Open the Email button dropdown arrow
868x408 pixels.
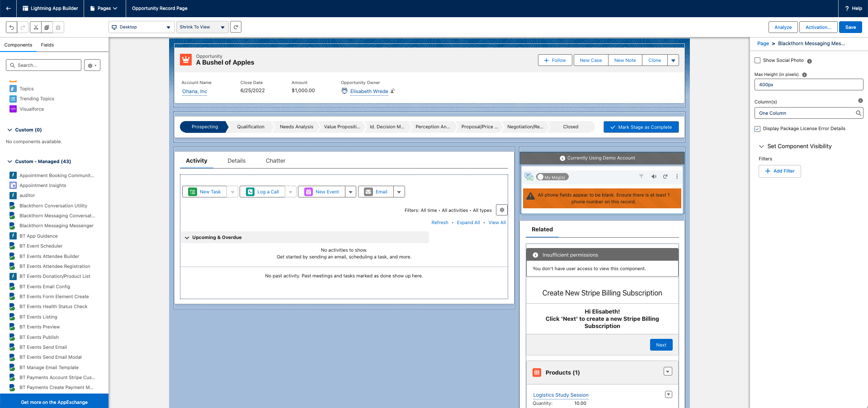click(399, 192)
